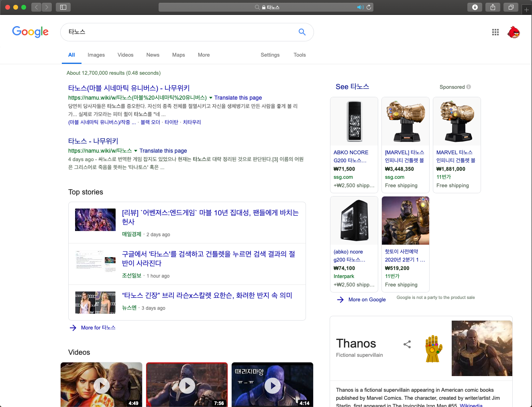532x407 pixels.
Task: Share the Thanos knowledge panel
Action: click(x=407, y=344)
